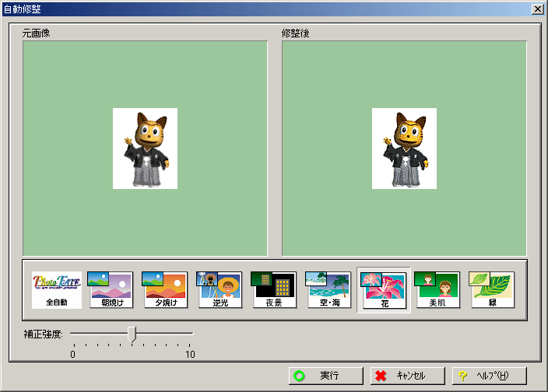Click the 実行 execute button
This screenshot has height=392, width=548.
326,376
